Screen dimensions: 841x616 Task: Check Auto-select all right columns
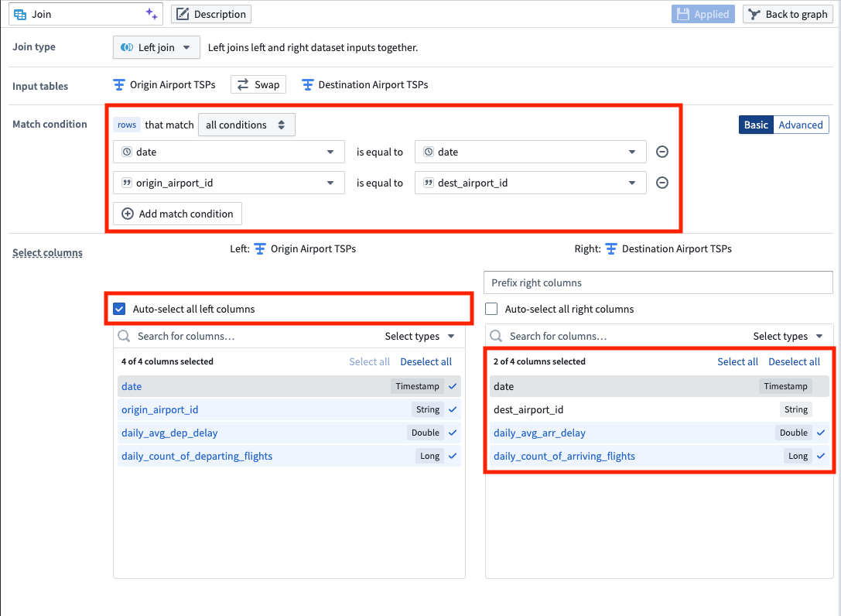491,309
